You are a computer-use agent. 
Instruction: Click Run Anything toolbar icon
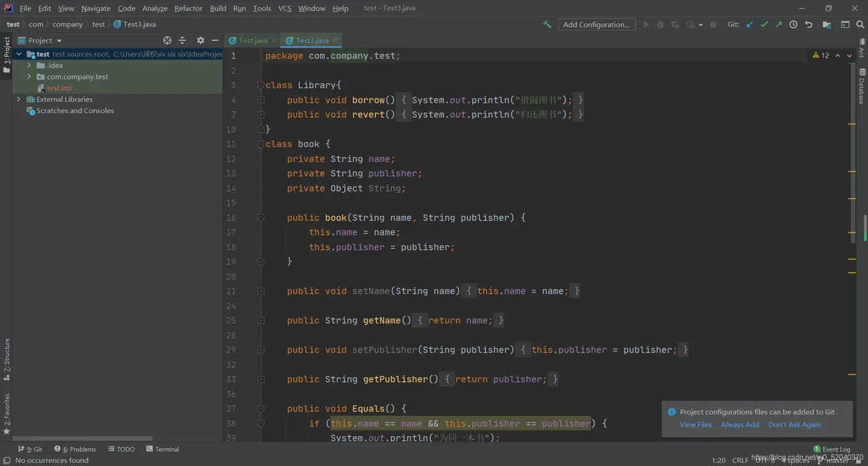[845, 24]
